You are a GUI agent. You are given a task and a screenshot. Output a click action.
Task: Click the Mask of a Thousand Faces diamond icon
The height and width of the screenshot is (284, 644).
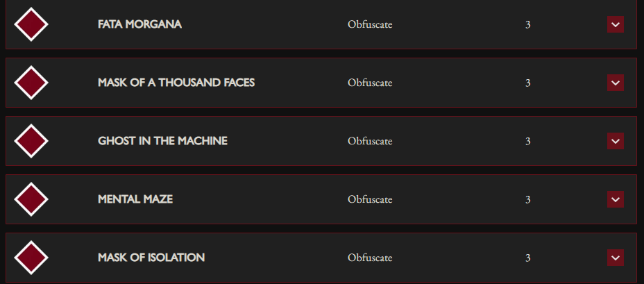[x=31, y=83]
